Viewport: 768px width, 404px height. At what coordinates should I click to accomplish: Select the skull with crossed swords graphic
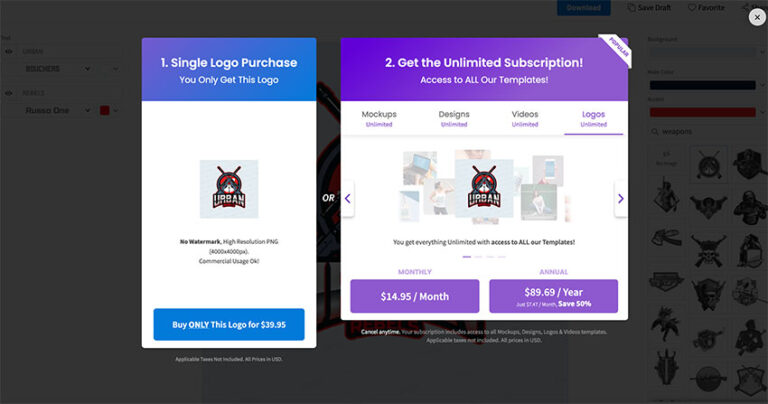[708, 250]
